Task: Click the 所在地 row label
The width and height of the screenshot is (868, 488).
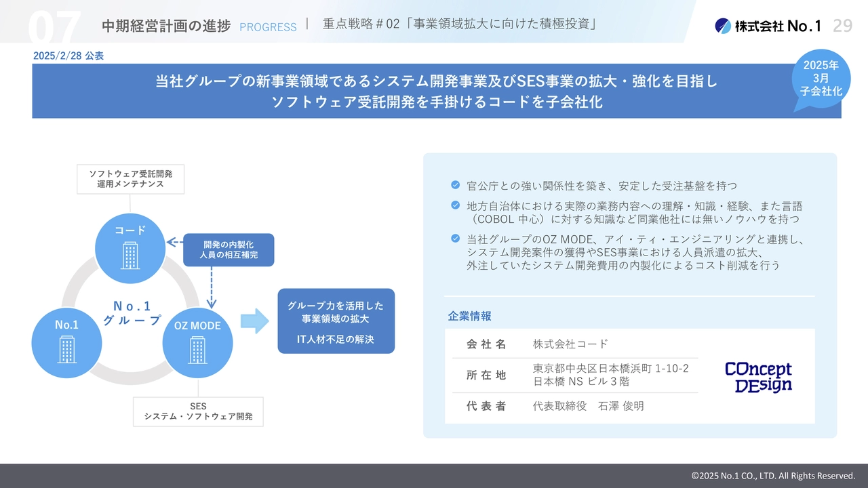Action: 486,375
